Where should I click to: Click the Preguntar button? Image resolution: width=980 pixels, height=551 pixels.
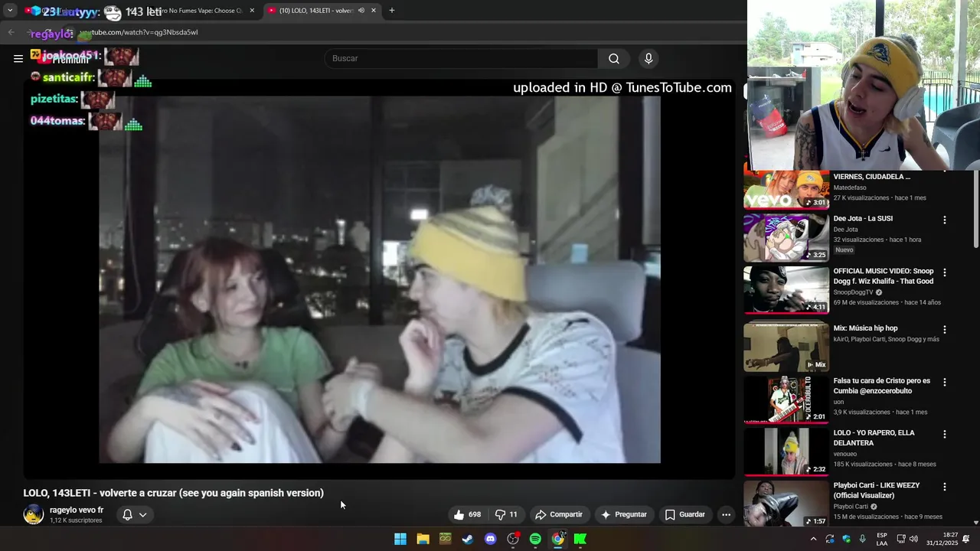tap(624, 515)
